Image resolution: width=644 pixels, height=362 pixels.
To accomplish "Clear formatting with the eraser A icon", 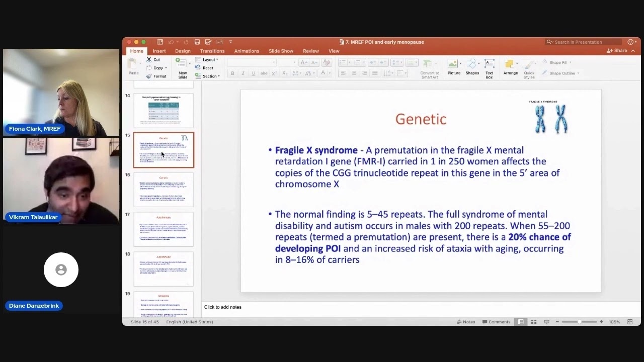I will coord(327,62).
